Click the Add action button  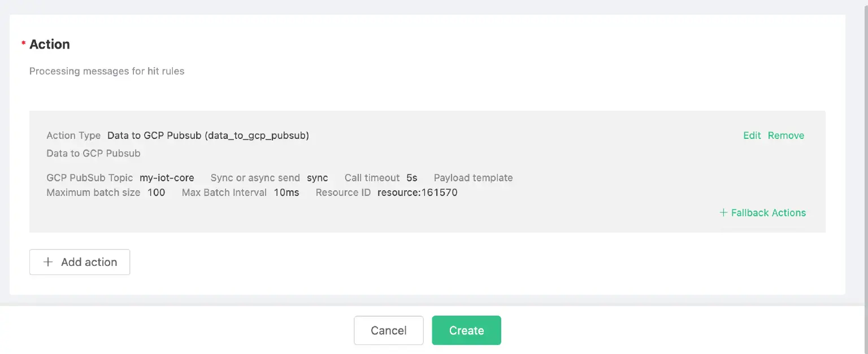click(80, 262)
